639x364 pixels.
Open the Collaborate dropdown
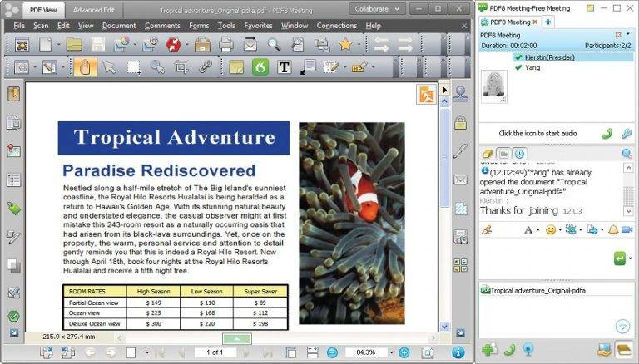[x=378, y=9]
